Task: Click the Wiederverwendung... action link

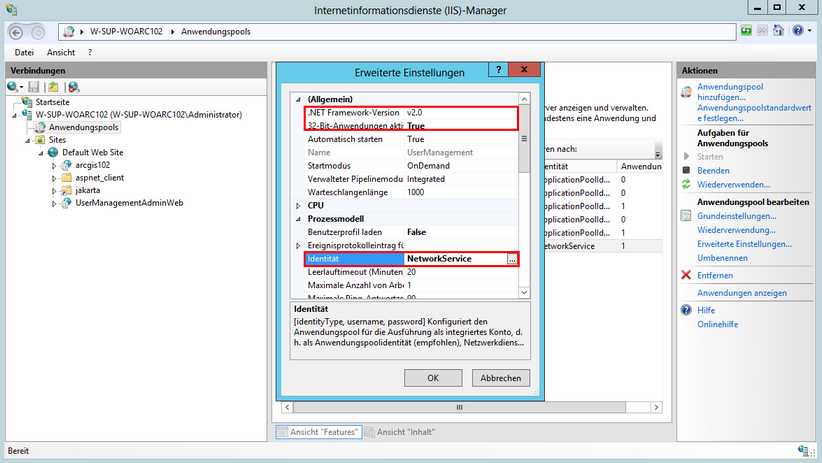Action: click(737, 230)
